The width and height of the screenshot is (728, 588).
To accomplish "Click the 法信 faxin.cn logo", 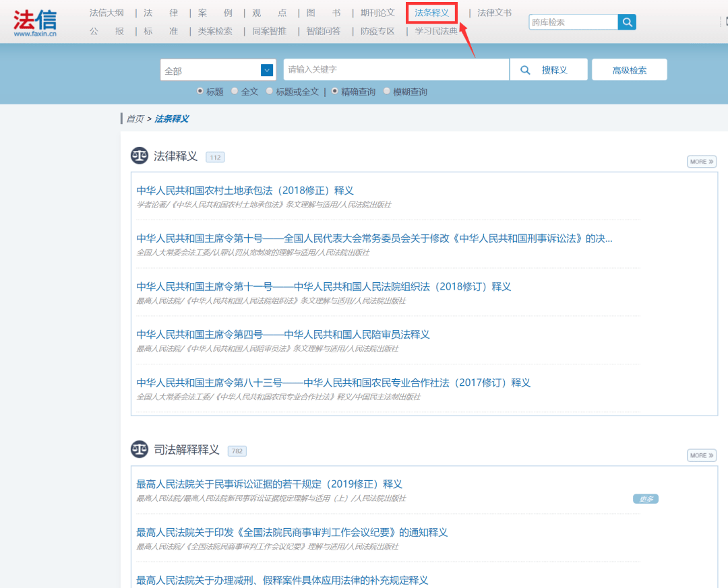I will (35, 22).
